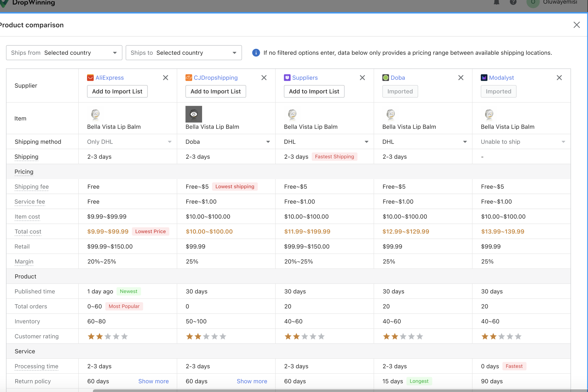Click the $12.99~$129.99 total cost value
The width and height of the screenshot is (588, 392).
[x=406, y=232]
